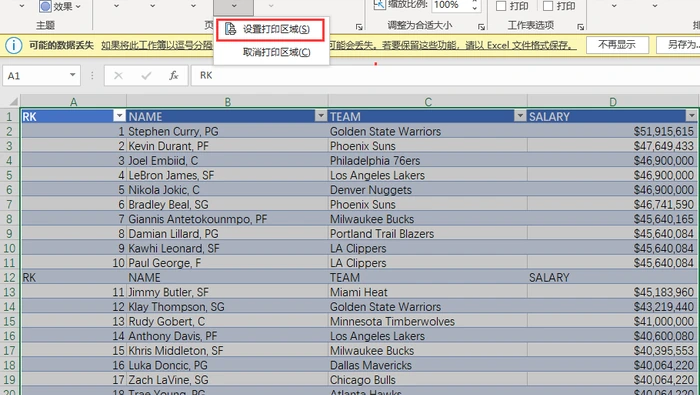Click the cell 'Giannis Antetokounmpo, PF'

(x=227, y=219)
